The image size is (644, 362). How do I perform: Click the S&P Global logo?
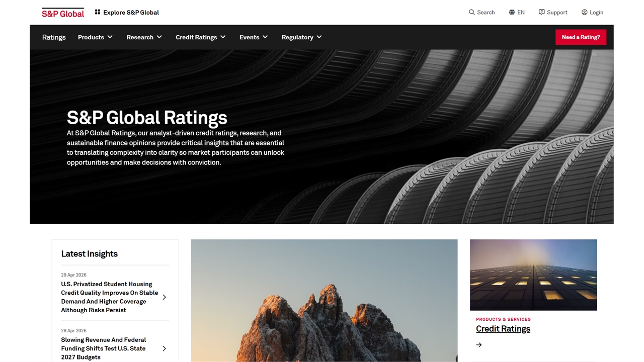pyautogui.click(x=62, y=13)
